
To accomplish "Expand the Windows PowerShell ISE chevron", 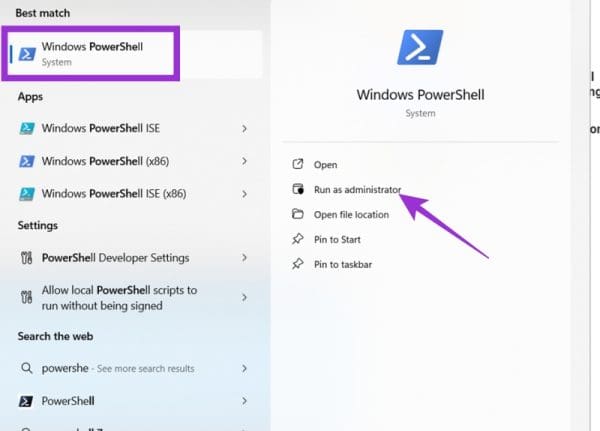I will click(244, 129).
